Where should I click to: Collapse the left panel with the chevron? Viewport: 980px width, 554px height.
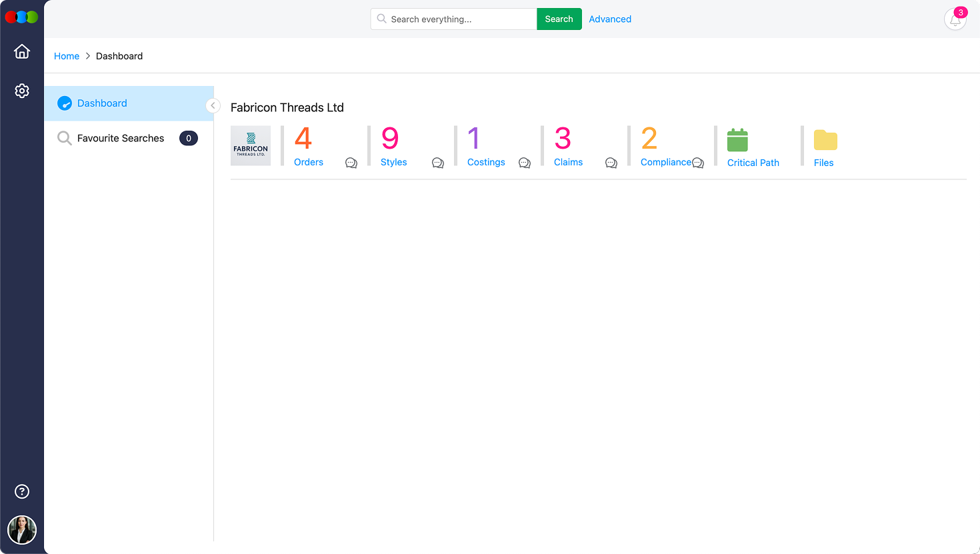tap(213, 105)
